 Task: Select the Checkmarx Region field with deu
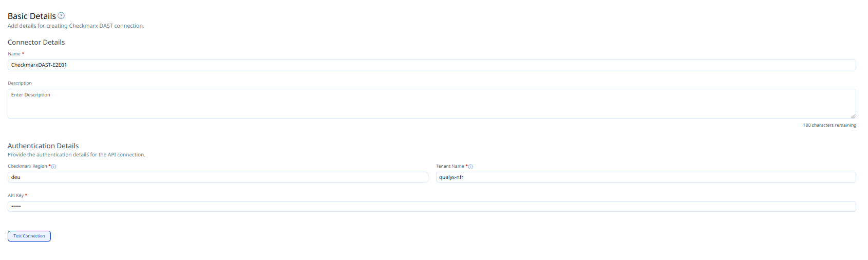(x=218, y=177)
